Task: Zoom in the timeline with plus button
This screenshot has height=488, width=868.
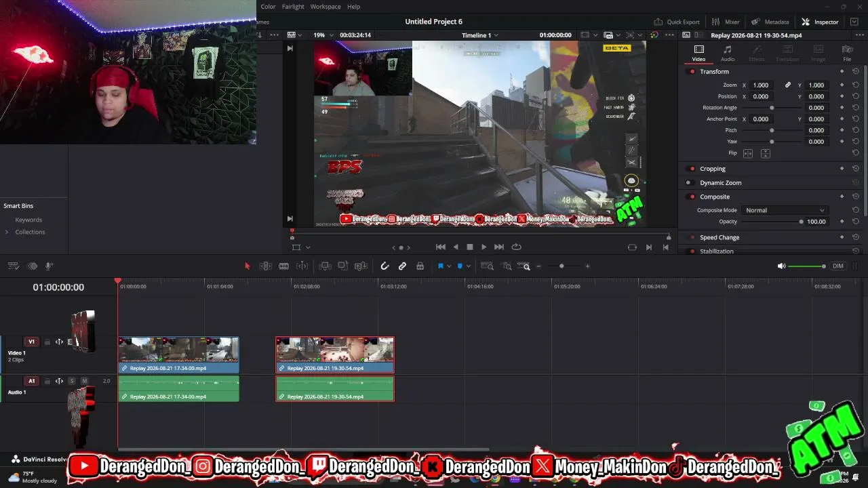Action: pos(587,266)
